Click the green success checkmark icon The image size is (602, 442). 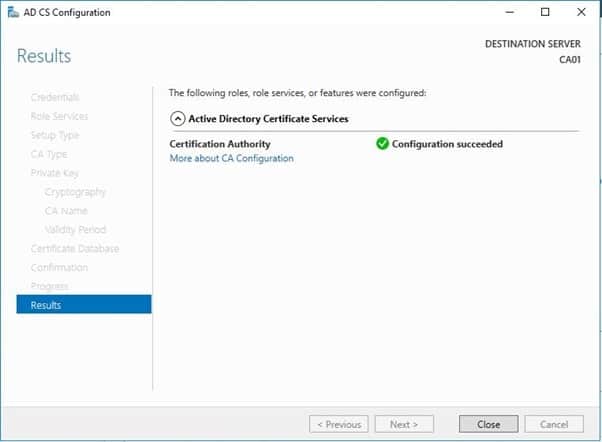click(382, 144)
